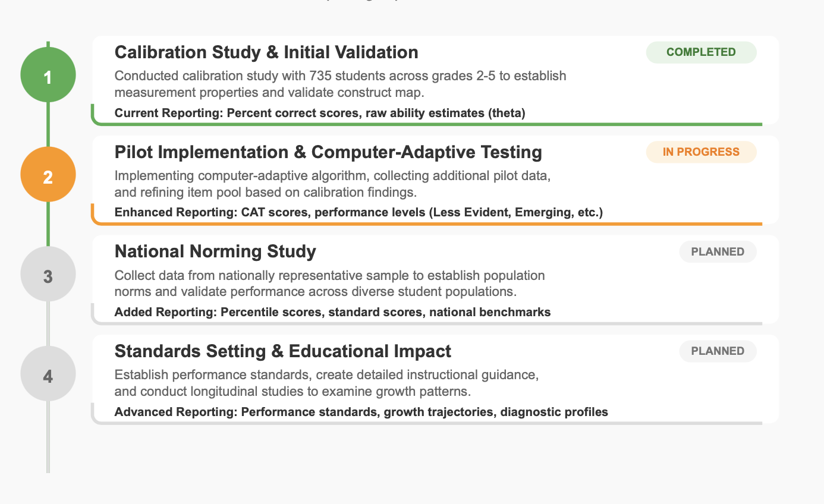Open Pilot Implementation & Computer-Adaptive Testing heading

(x=328, y=152)
